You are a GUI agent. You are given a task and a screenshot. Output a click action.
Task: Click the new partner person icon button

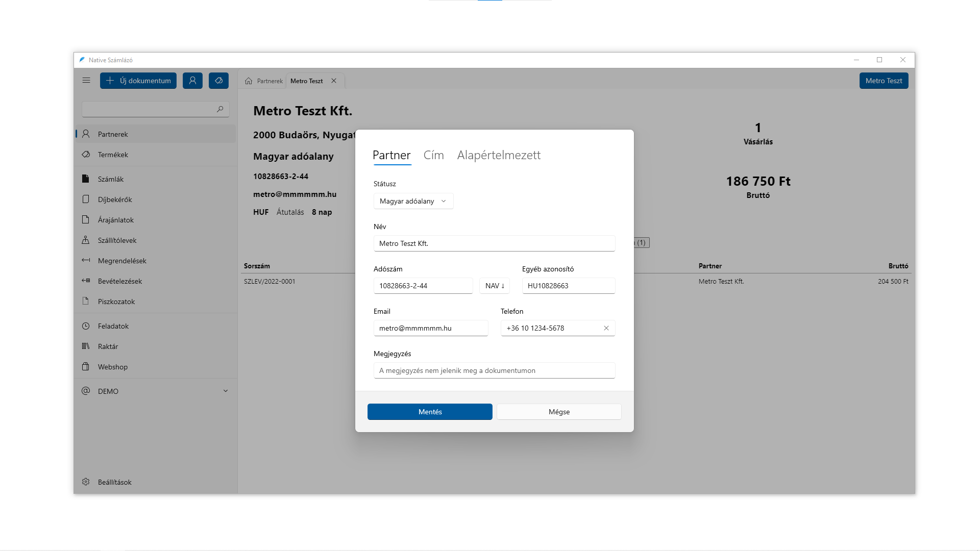tap(192, 81)
